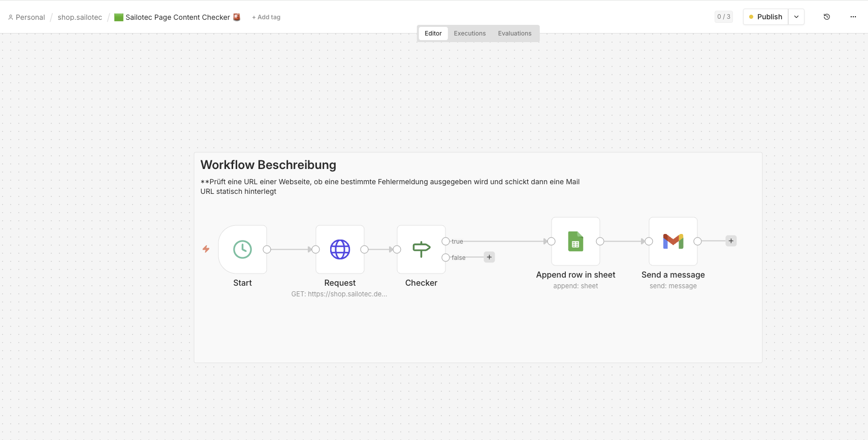Publish the workflow

(766, 17)
